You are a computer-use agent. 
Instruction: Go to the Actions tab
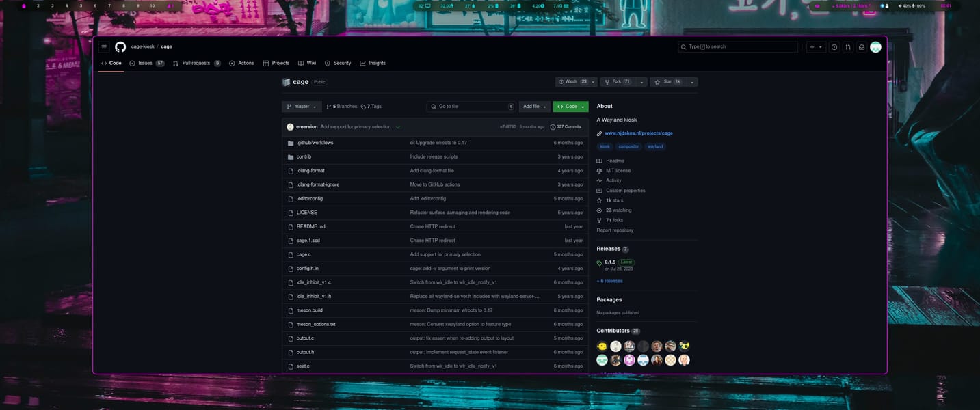point(241,63)
